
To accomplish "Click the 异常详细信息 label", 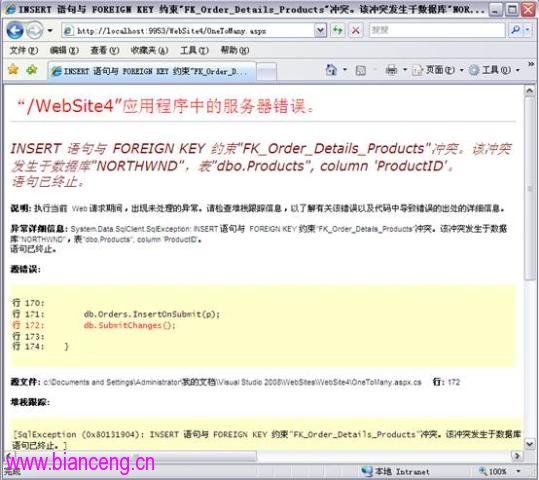I will [x=39, y=229].
